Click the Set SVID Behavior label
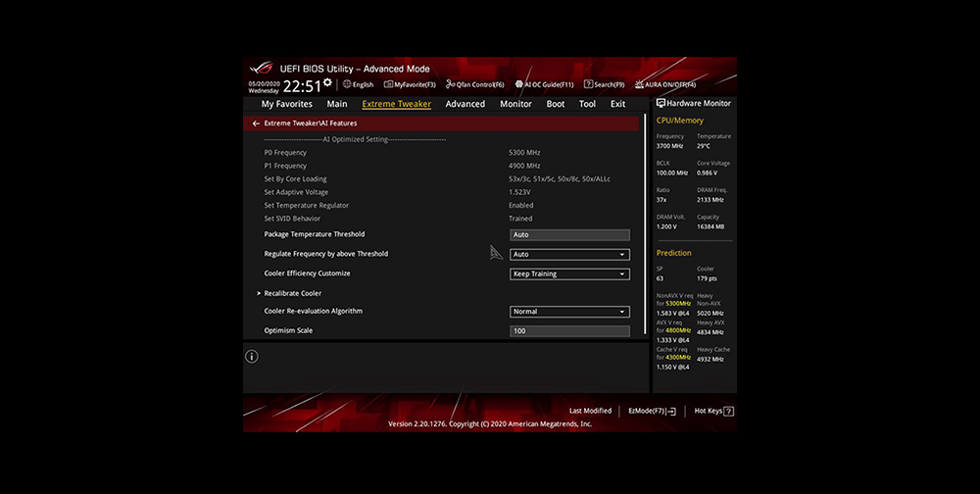Viewport: 980px width, 494px height. click(292, 219)
